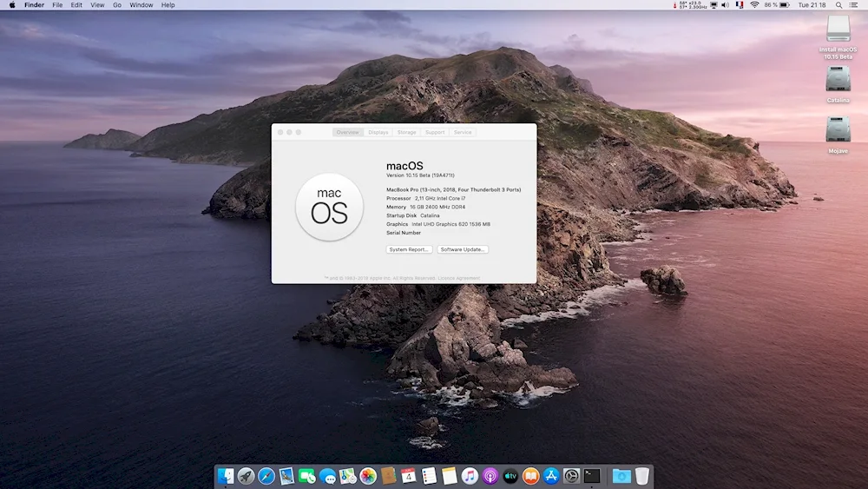Open Launchpad rocket icon in Dock
Screen dimensions: 868x489
click(x=246, y=476)
